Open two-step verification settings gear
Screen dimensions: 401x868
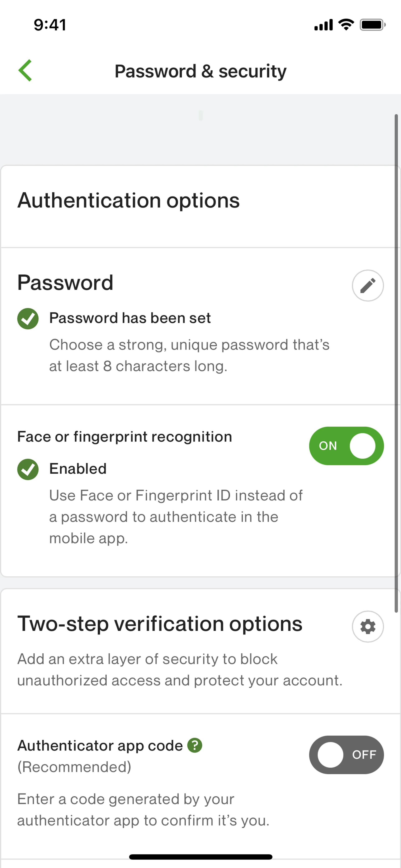click(368, 626)
